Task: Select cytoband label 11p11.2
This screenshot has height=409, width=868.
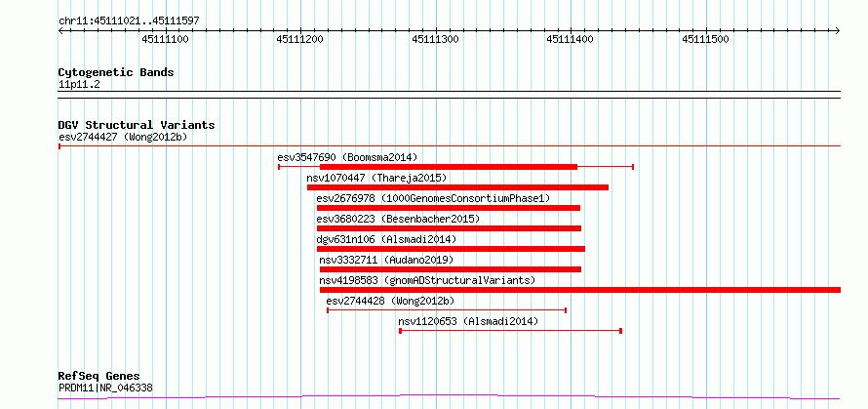Action: click(79, 85)
